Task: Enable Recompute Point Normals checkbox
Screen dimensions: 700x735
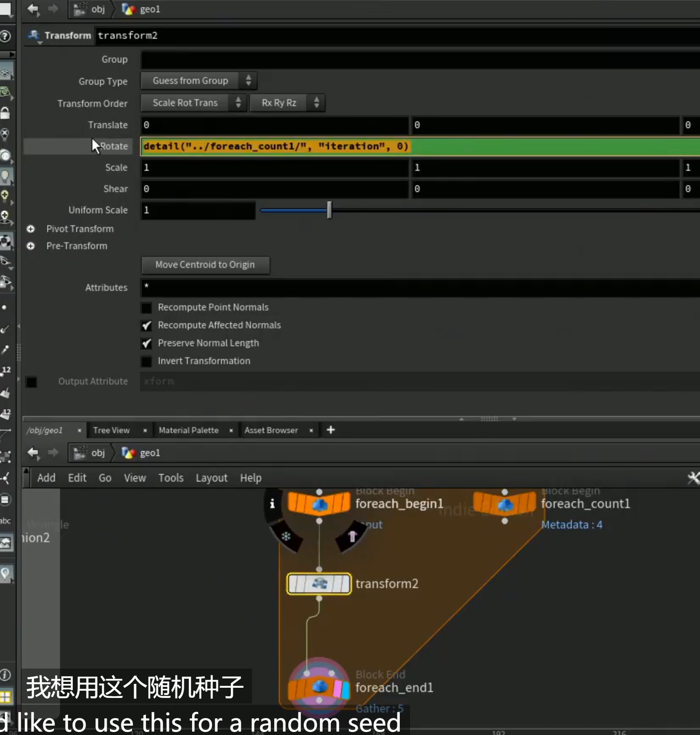Action: pyautogui.click(x=146, y=307)
